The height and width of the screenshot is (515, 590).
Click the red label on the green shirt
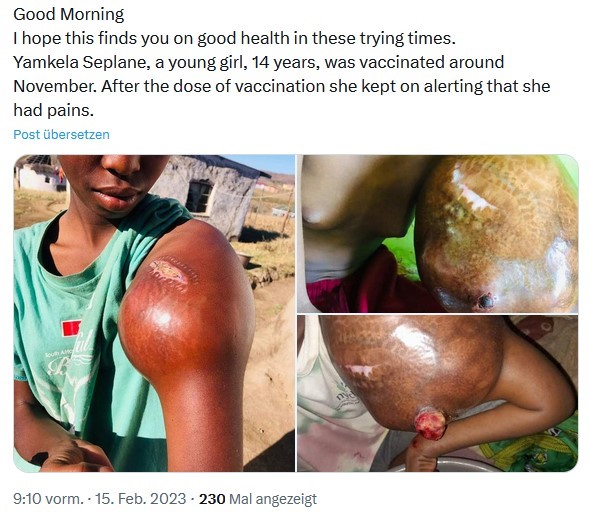71,328
